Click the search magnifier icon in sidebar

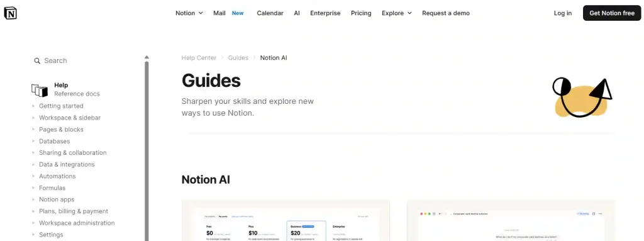pos(37,61)
